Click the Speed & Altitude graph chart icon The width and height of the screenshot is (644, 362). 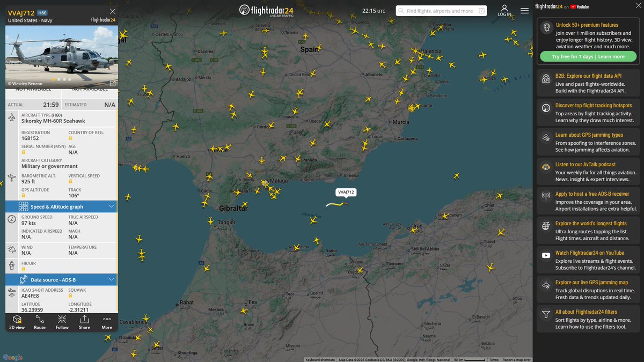click(24, 206)
